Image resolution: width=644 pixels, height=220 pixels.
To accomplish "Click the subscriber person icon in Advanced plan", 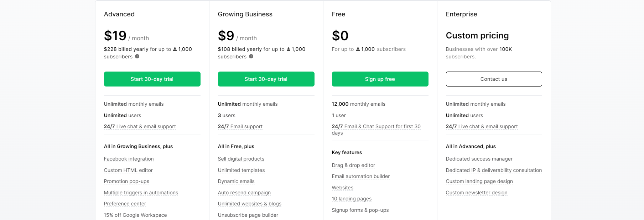I will click(x=175, y=49).
